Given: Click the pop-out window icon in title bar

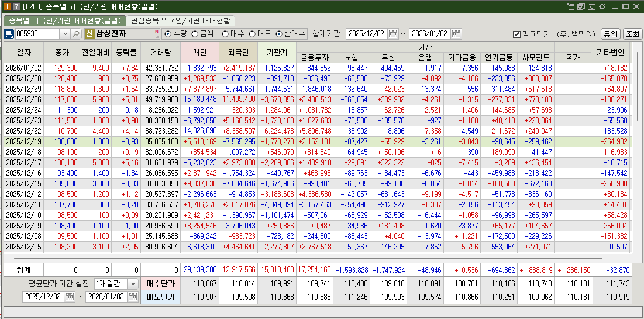Looking at the screenshot, I should (x=570, y=6).
